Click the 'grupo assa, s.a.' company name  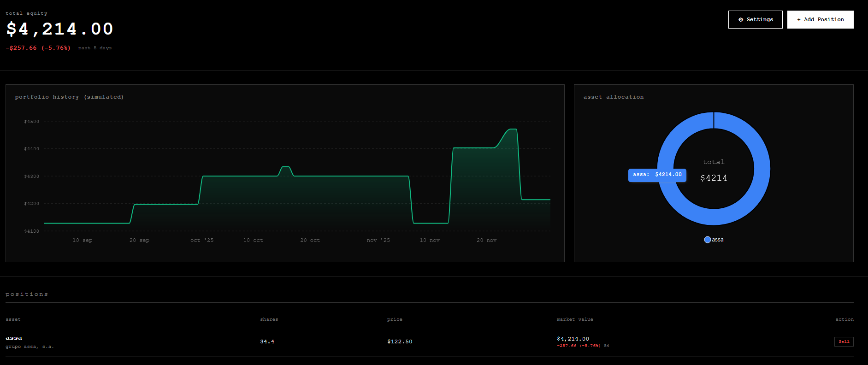coord(30,347)
